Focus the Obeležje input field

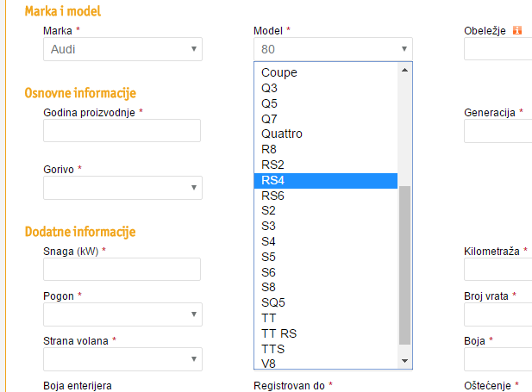(498, 49)
